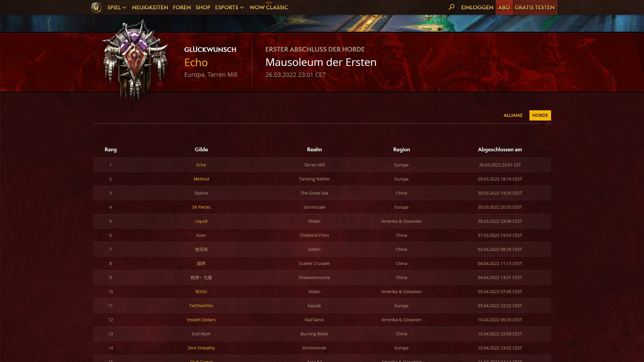Click the GRATIS TESTEN button
The image size is (644, 362).
[534, 7]
